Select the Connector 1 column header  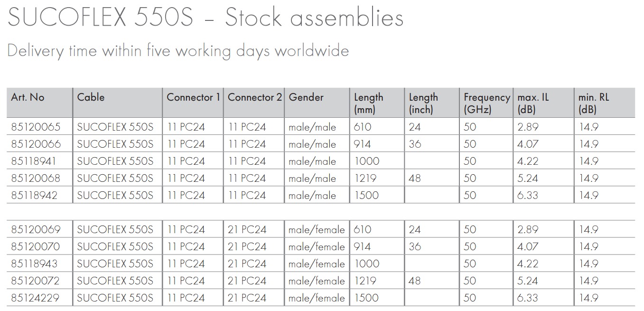click(193, 97)
